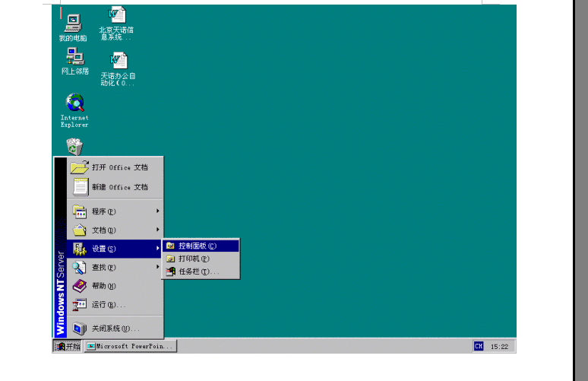
Task: Open the 网上邻居 network icon
Action: [74, 57]
